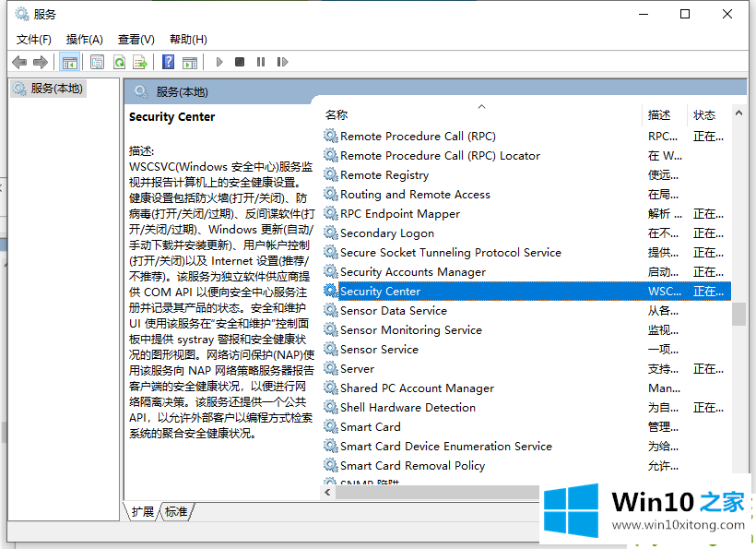Maximize the 服务 window
The width and height of the screenshot is (756, 549).
pos(685,14)
